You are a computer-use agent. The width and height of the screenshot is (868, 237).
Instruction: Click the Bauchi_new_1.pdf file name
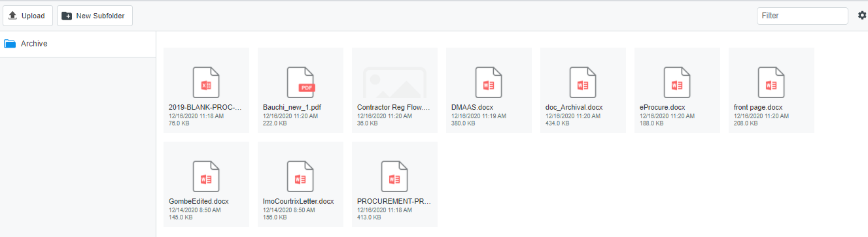tap(292, 107)
